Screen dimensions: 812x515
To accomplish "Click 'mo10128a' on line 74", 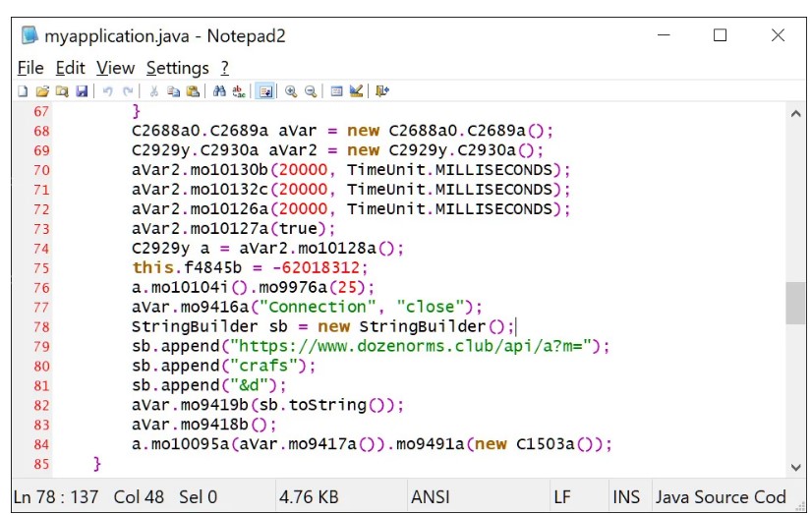I will tap(337, 249).
